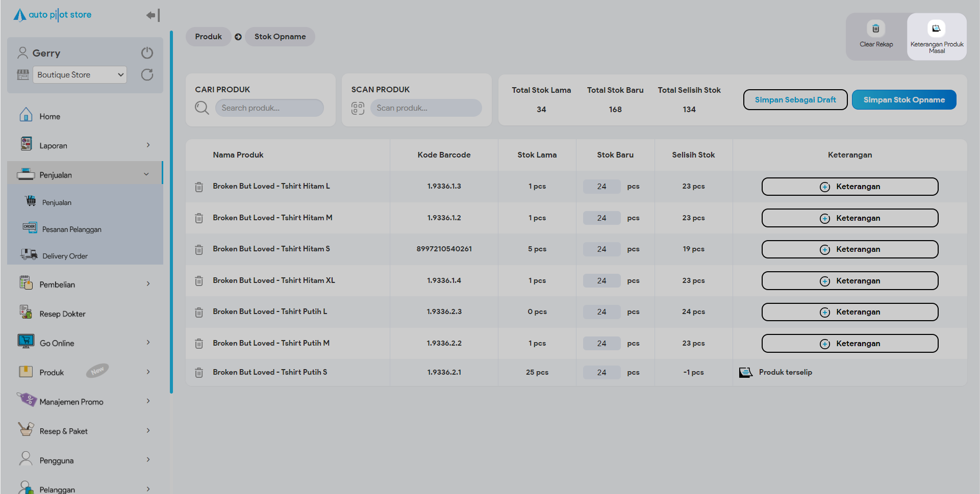Click Stok Baru field for Tshirt Hitam S

click(x=602, y=249)
